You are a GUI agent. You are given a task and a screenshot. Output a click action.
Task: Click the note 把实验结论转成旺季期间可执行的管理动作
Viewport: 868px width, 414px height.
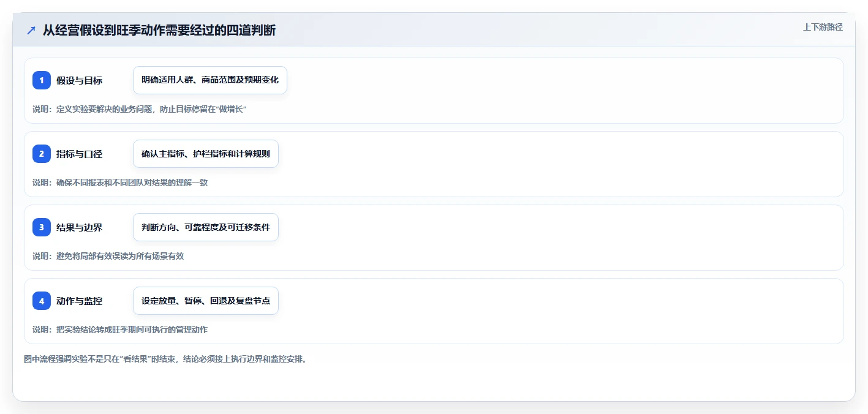120,329
